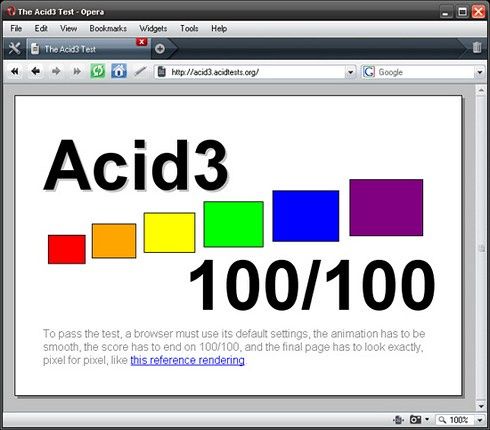Expand the Google search engine dropdown
The width and height of the screenshot is (490, 430).
[x=479, y=72]
